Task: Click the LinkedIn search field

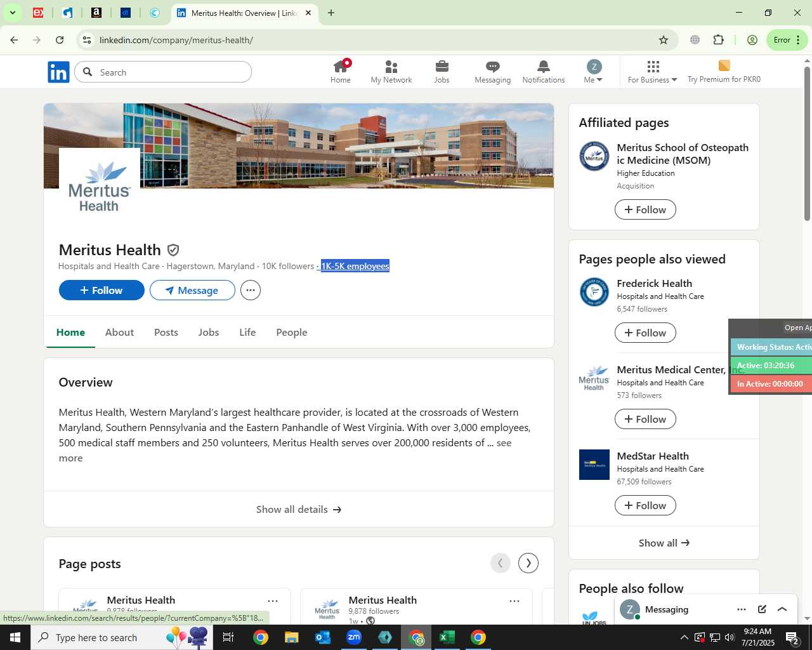Action: (163, 72)
